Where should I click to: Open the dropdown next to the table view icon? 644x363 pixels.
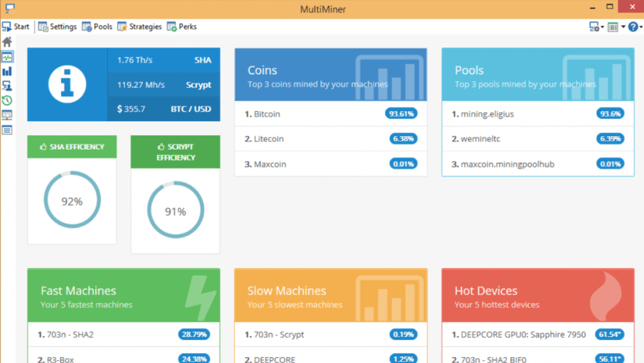[x=623, y=26]
